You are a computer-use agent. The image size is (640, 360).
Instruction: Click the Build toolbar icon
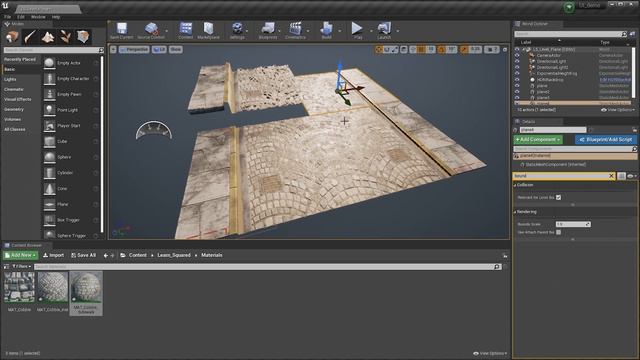click(327, 31)
